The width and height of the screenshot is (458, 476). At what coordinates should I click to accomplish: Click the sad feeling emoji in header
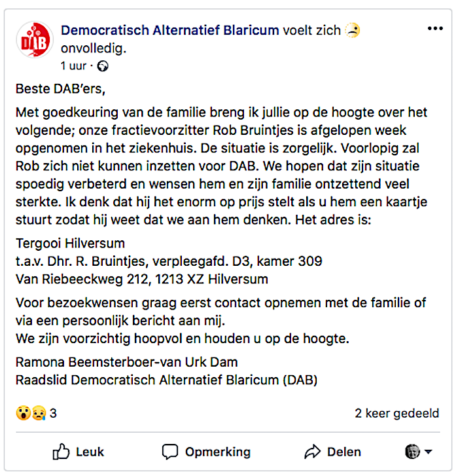coord(353,31)
